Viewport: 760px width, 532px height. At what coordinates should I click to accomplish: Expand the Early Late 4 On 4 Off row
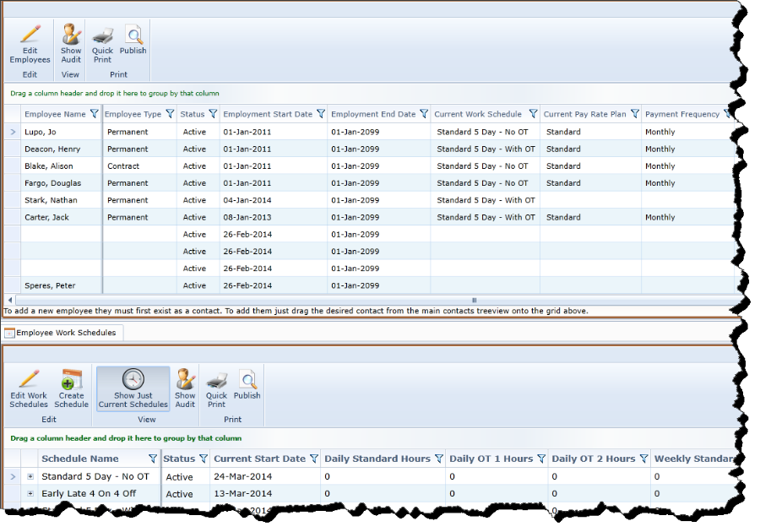click(30, 494)
